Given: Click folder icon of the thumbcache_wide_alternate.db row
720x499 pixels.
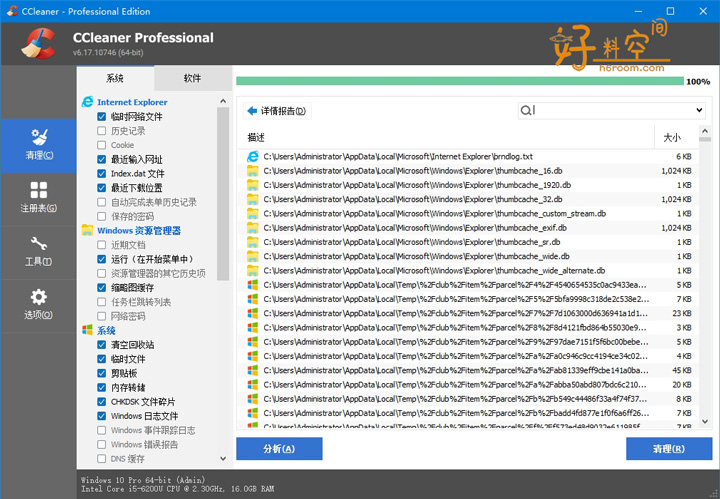Looking at the screenshot, I should (253, 270).
